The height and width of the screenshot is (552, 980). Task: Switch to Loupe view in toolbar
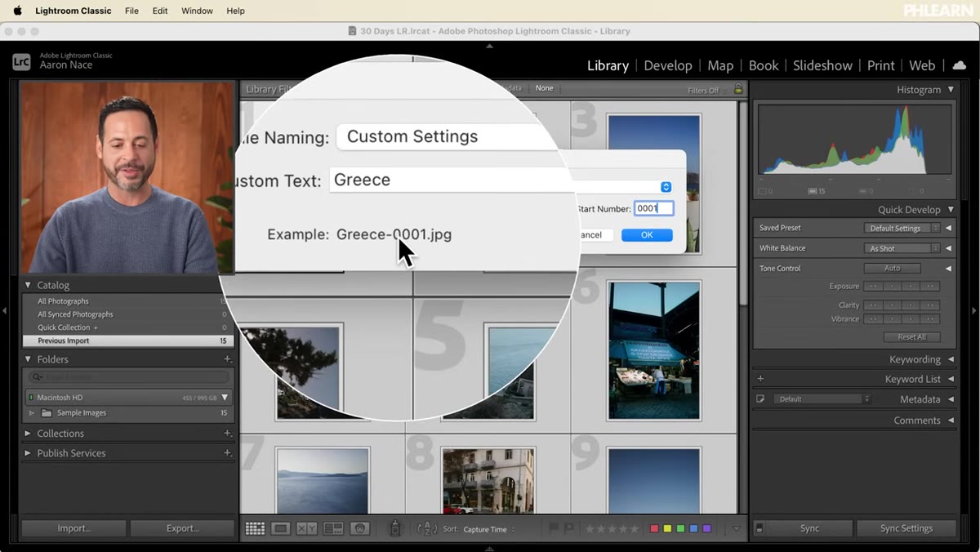pyautogui.click(x=281, y=528)
